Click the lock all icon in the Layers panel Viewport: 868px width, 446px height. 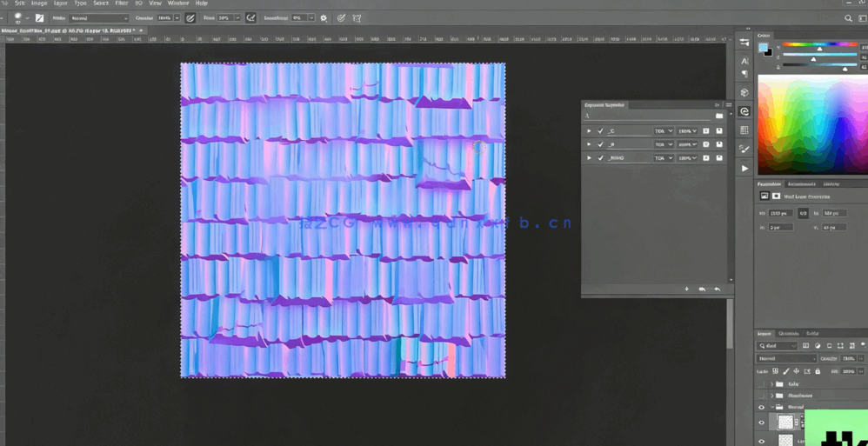coord(818,371)
